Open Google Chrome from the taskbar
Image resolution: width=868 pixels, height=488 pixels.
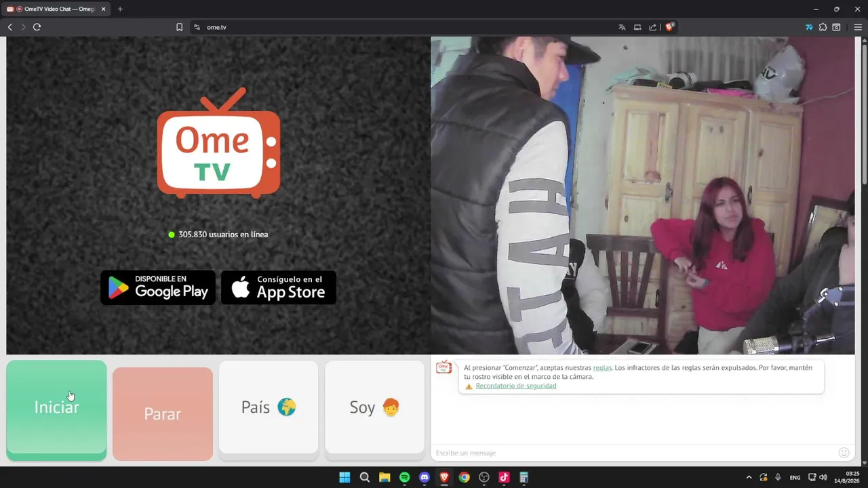464,477
